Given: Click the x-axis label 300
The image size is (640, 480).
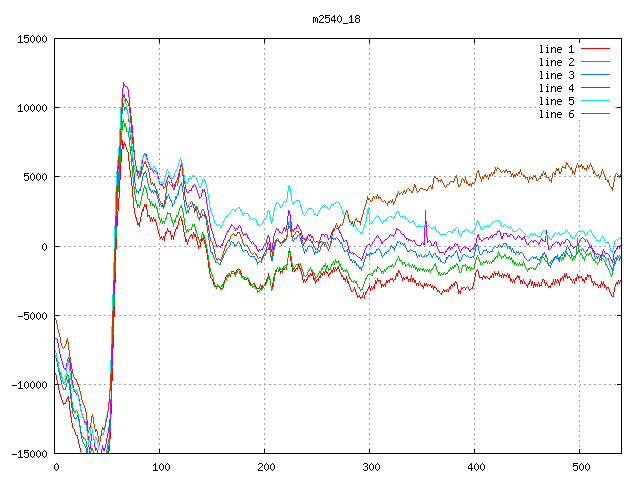Looking at the screenshot, I should point(371,467).
